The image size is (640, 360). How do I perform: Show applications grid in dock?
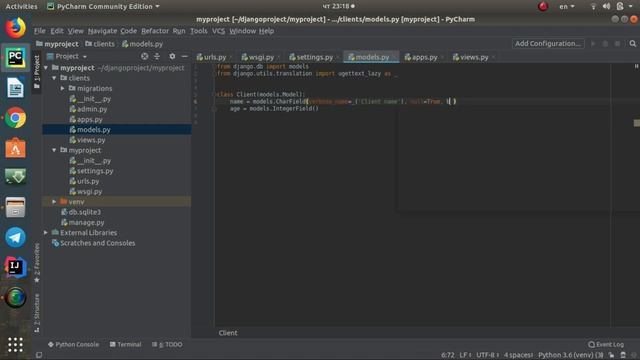tap(16, 345)
